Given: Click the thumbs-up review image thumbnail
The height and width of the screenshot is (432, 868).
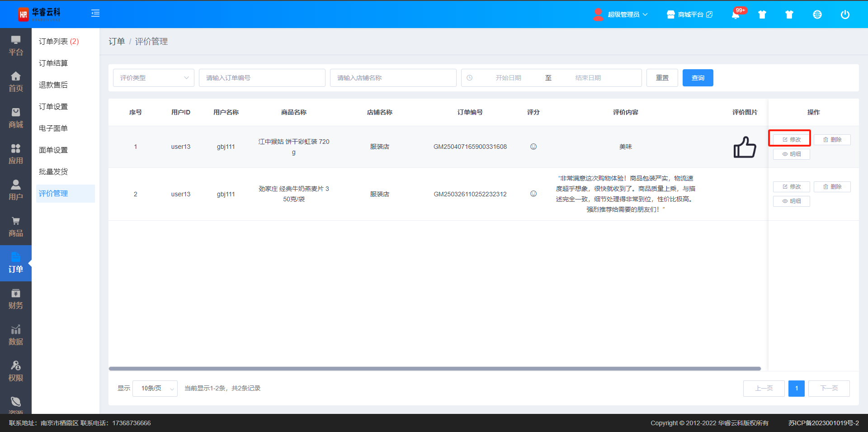Looking at the screenshot, I should point(745,147).
